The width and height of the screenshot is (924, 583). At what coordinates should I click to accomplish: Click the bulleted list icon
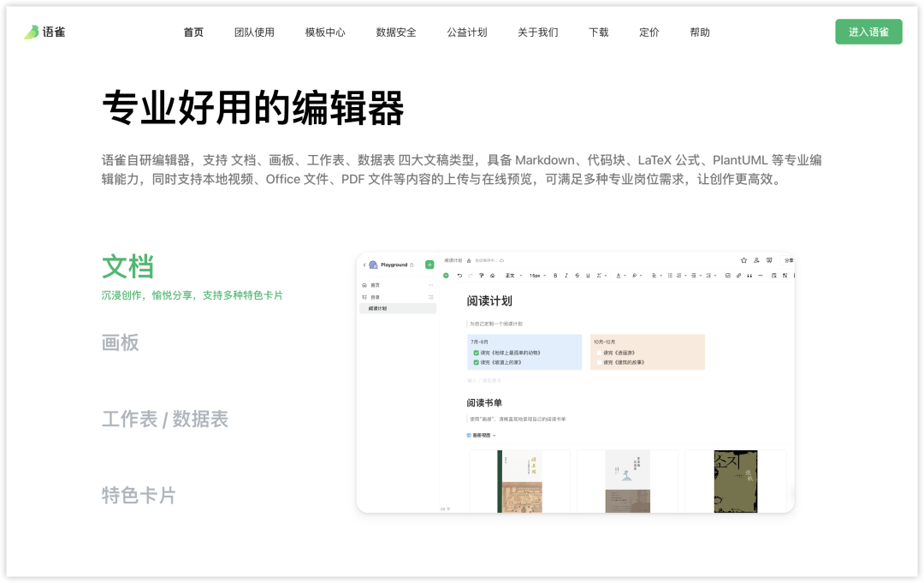click(670, 276)
